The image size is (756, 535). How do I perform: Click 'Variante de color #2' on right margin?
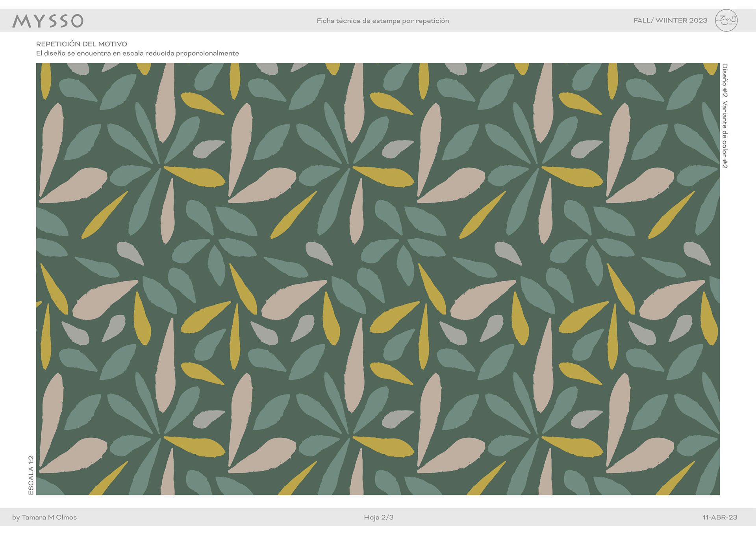[725, 135]
